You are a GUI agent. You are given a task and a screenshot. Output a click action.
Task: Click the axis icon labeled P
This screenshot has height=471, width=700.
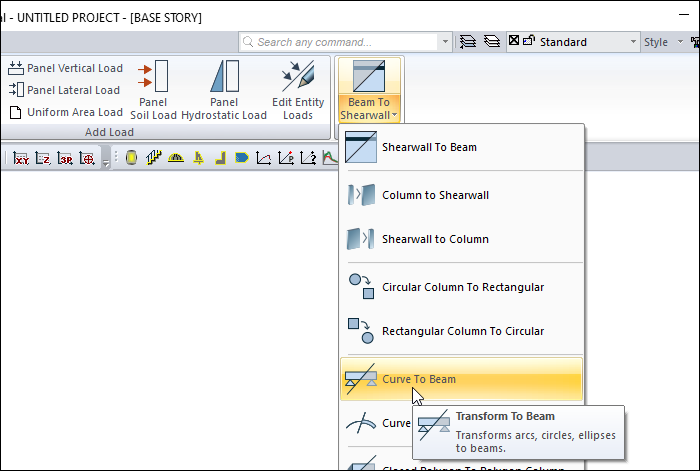pos(286,158)
